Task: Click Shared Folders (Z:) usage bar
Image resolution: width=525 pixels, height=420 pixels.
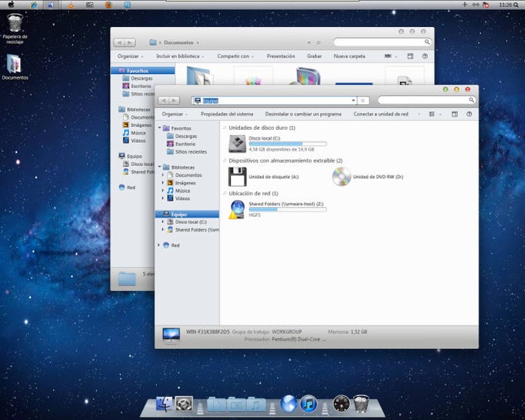Action: click(x=288, y=209)
